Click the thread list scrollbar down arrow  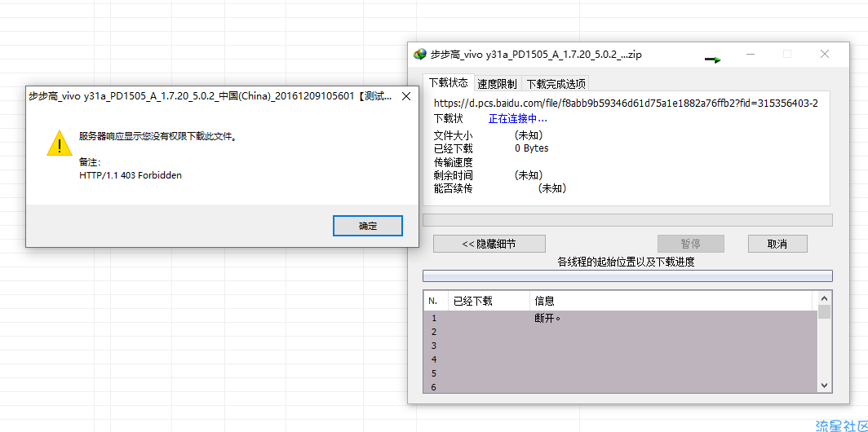coord(824,385)
